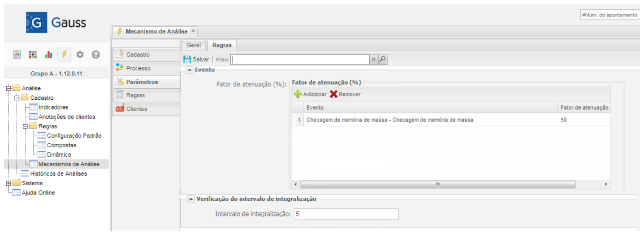Open settings with the gear icon
Image resolution: width=644 pixels, height=235 pixels.
point(80,55)
